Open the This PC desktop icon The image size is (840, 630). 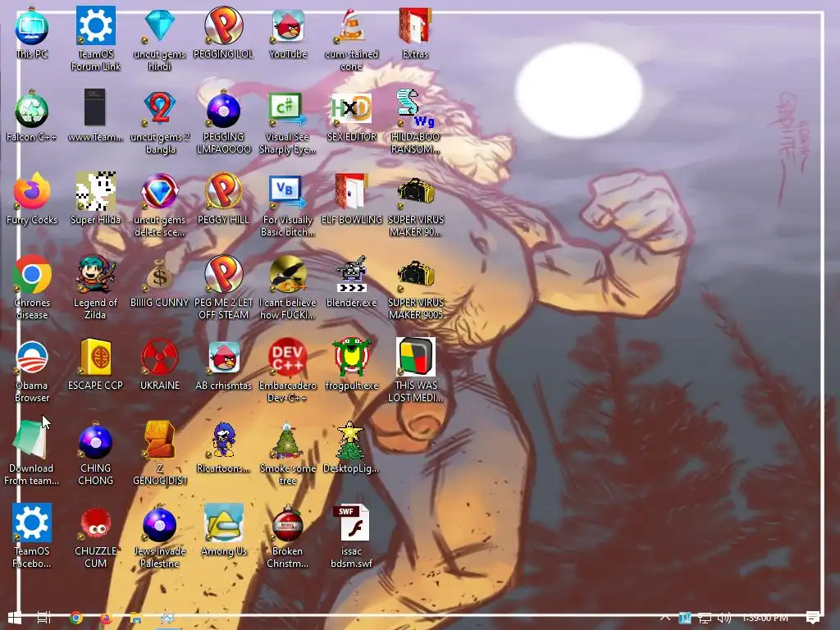coord(32,33)
